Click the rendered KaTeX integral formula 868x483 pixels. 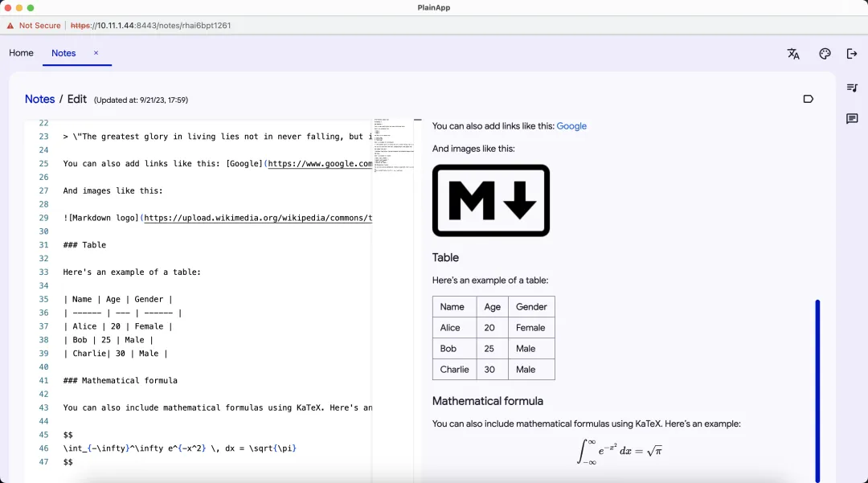pos(619,451)
